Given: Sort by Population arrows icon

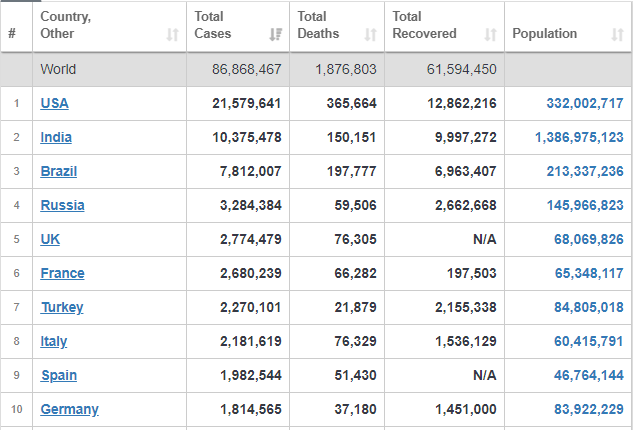Looking at the screenshot, I should point(617,35).
